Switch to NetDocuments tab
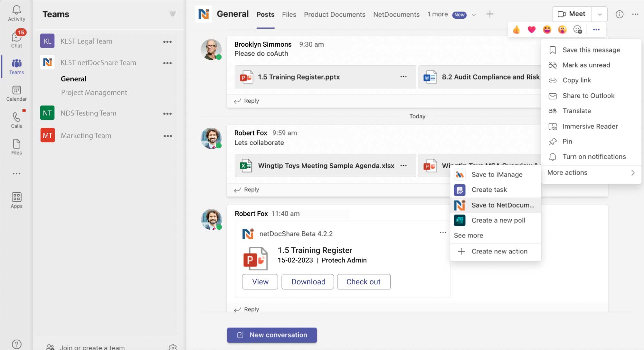This screenshot has width=644, height=350. [x=396, y=14]
